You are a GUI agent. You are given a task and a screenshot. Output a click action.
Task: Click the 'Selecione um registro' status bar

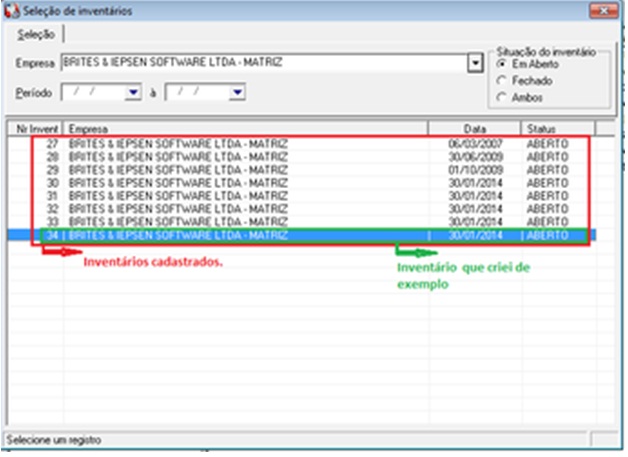tap(296, 440)
